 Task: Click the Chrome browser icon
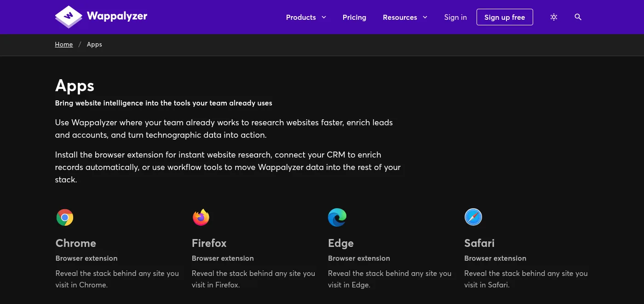pos(65,217)
